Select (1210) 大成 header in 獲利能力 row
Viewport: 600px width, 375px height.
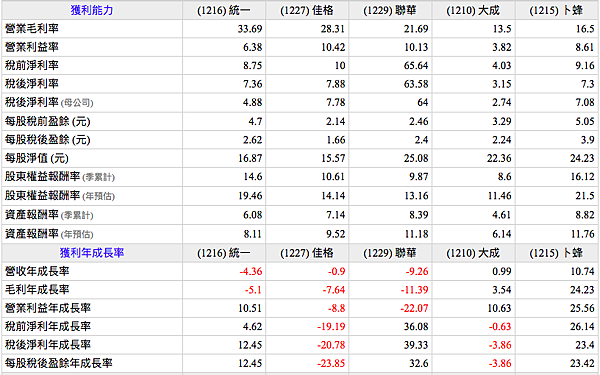click(x=473, y=10)
